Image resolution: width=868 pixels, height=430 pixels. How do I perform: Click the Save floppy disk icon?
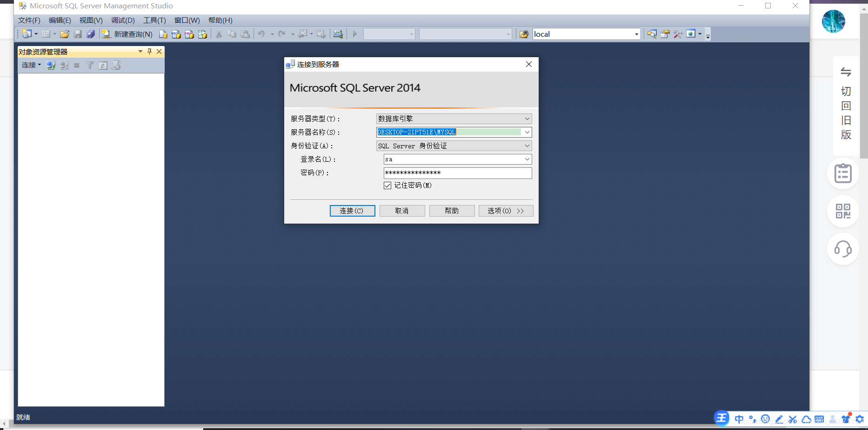pyautogui.click(x=78, y=34)
